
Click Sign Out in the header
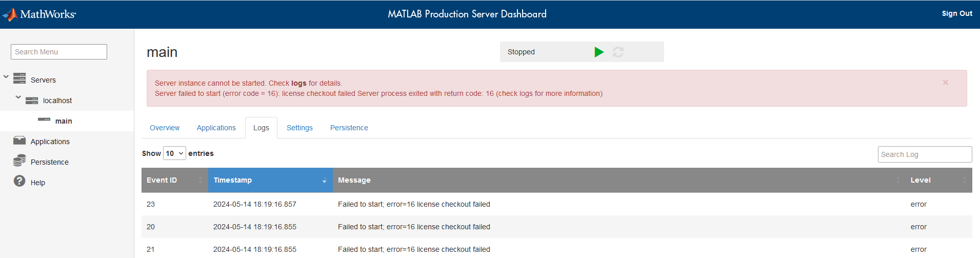[x=956, y=14]
